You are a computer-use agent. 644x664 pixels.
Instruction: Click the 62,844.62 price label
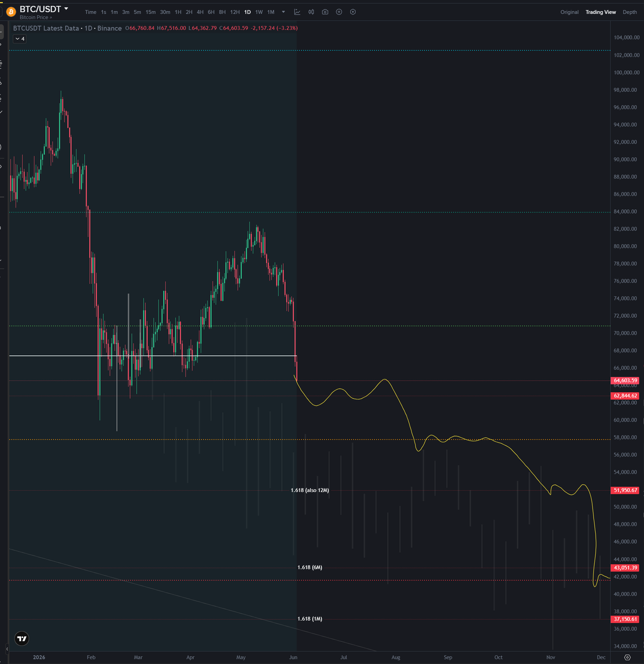(625, 396)
